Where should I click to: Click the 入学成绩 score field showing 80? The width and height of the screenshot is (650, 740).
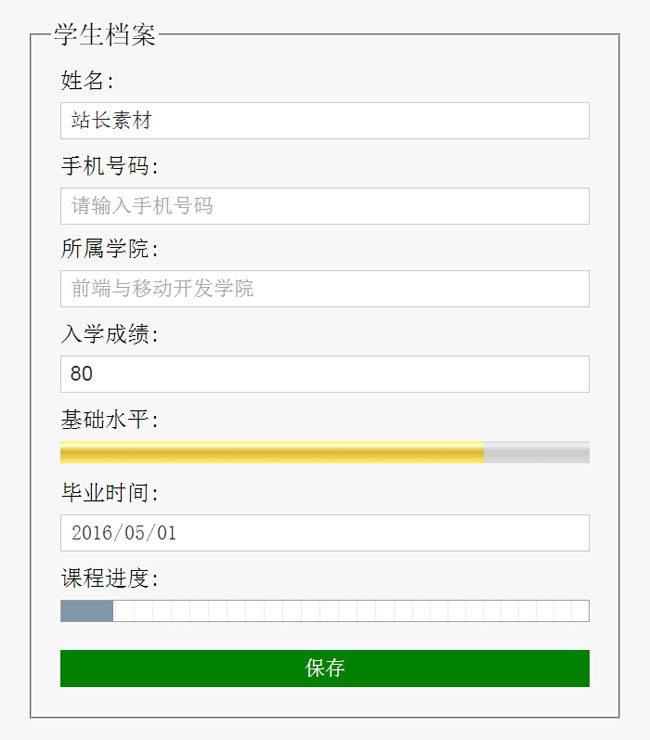[x=324, y=374]
